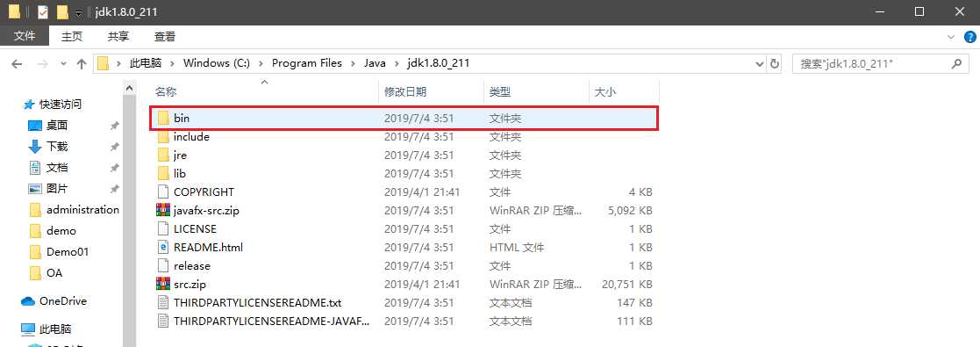Open the include folder icon
The height and width of the screenshot is (347, 980).
[163, 136]
